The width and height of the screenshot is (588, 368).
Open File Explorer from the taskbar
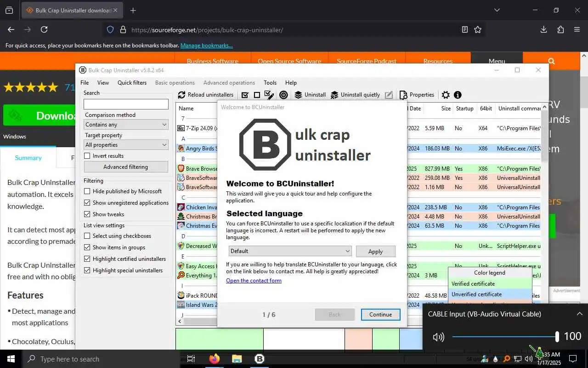click(237, 359)
